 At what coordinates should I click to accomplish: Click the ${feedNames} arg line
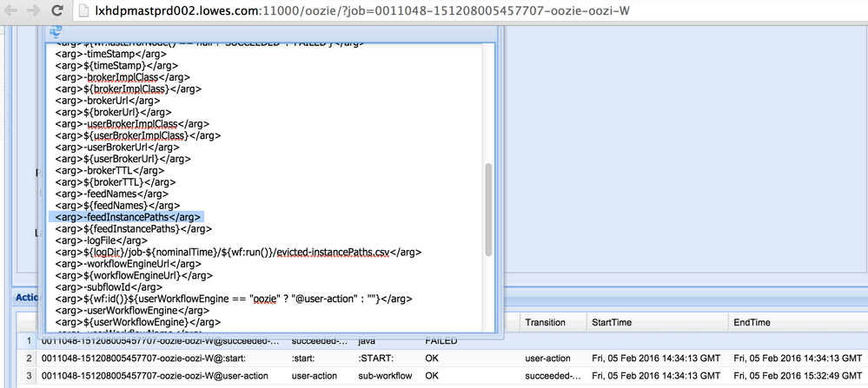pyautogui.click(x=116, y=205)
